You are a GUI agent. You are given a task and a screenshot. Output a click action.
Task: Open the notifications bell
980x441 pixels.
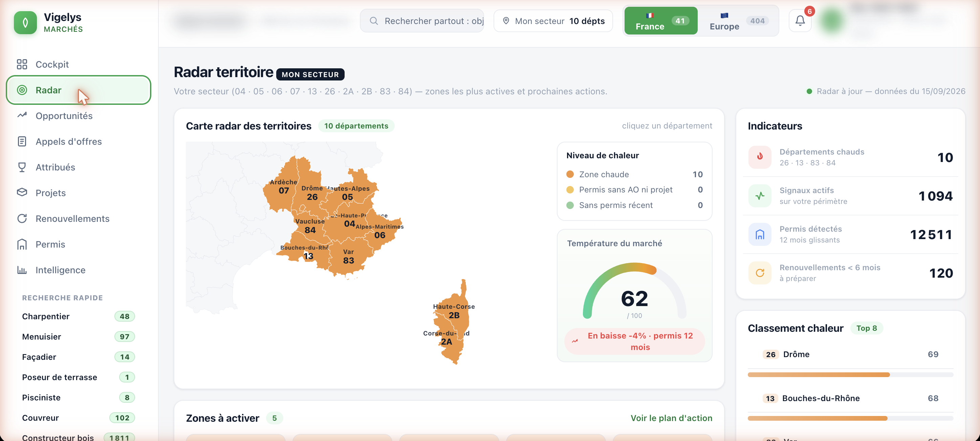tap(800, 21)
